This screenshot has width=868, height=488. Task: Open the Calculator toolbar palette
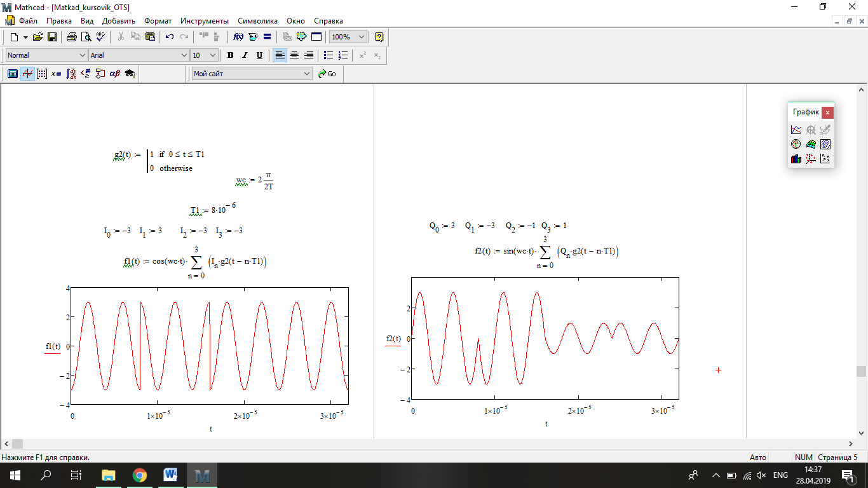pyautogui.click(x=12, y=74)
